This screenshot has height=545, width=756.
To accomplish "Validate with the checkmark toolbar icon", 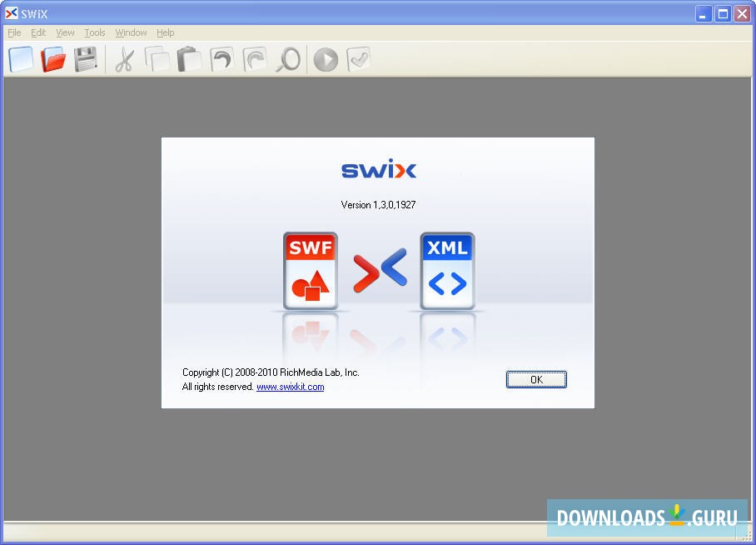I will pos(358,59).
